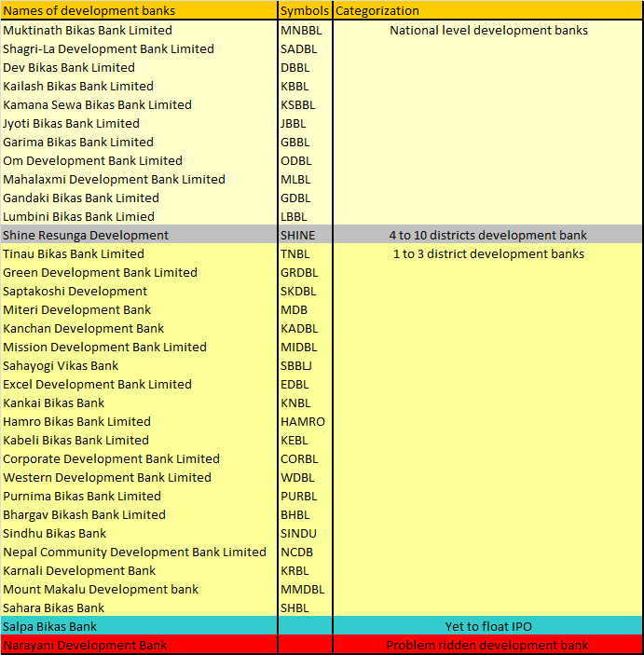
Task: Click the symbol 'SINDU'
Action: pos(305,534)
